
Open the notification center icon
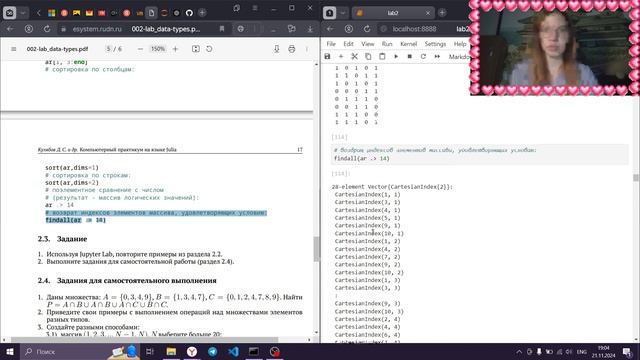click(627, 351)
